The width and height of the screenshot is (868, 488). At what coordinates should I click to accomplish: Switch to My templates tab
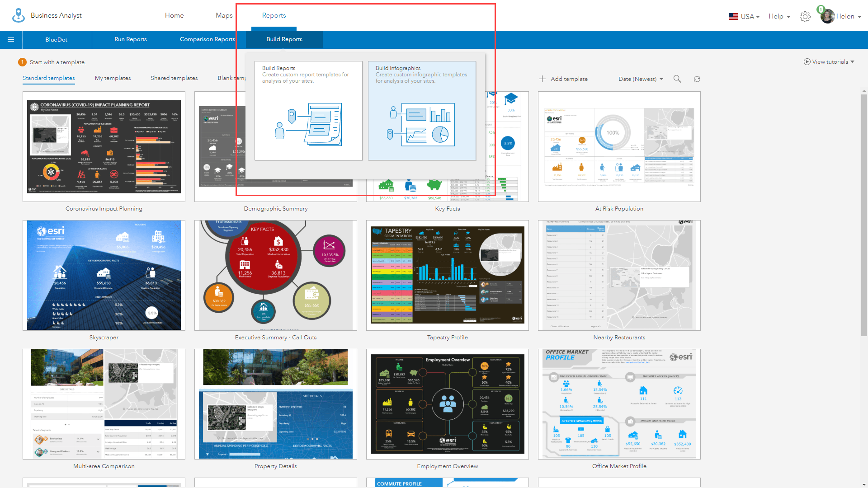point(113,78)
